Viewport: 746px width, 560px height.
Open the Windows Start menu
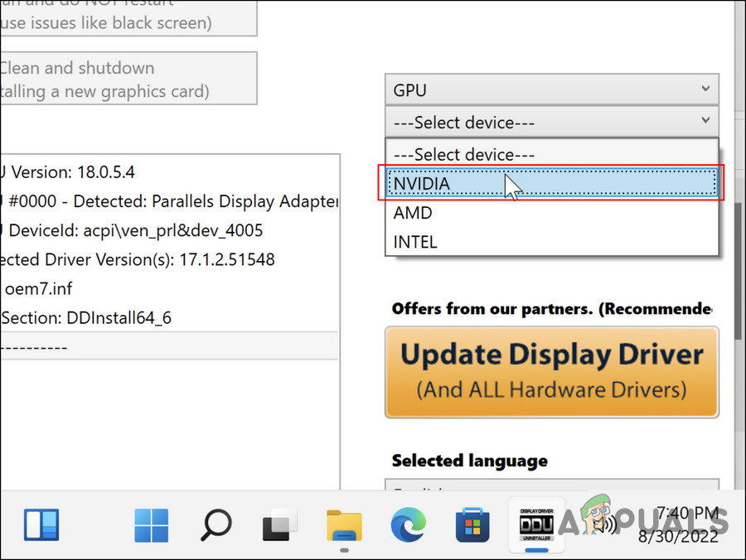152,525
